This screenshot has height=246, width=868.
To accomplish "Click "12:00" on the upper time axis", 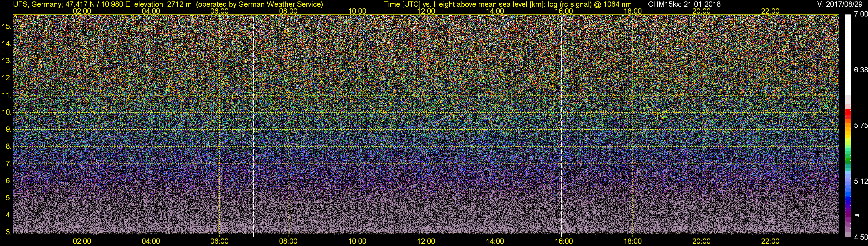I will click(426, 11).
